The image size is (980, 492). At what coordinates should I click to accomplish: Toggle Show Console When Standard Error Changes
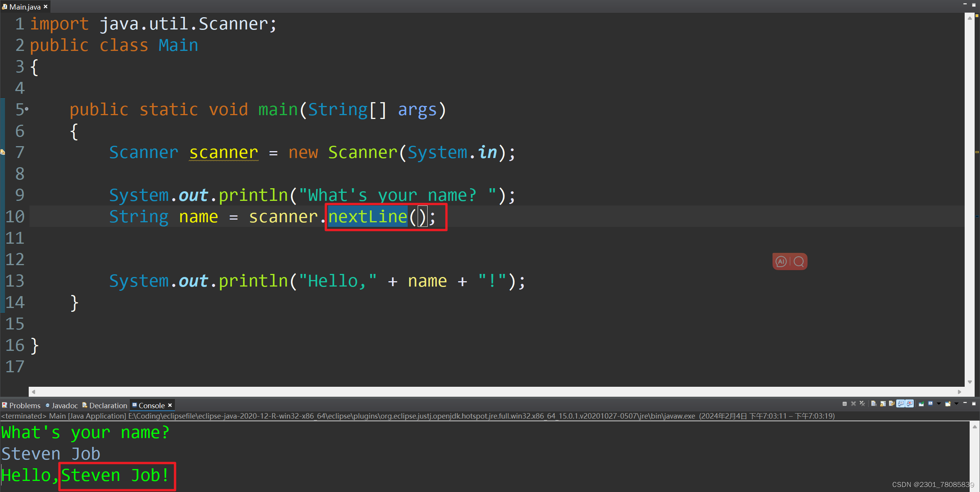coord(910,404)
